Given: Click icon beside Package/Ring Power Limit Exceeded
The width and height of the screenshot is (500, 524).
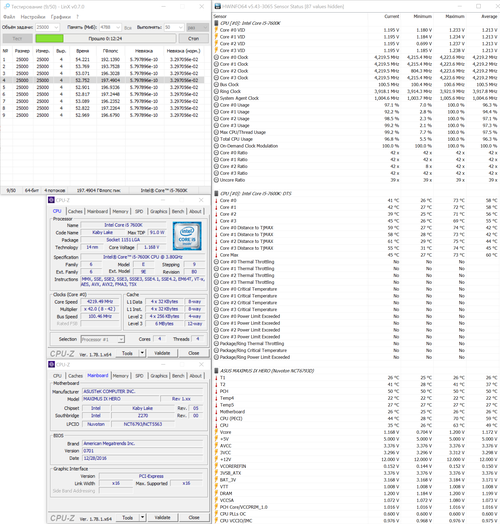Looking at the screenshot, I should 216,357.
